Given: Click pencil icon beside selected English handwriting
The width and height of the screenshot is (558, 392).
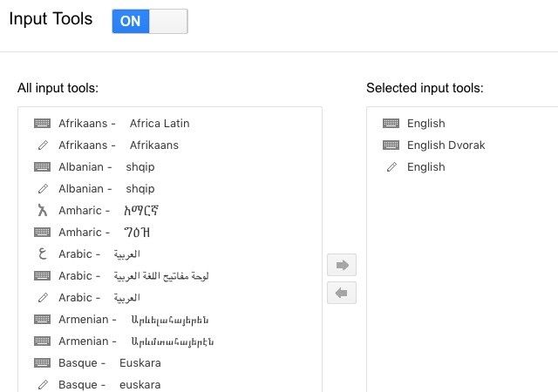Looking at the screenshot, I should point(391,167).
